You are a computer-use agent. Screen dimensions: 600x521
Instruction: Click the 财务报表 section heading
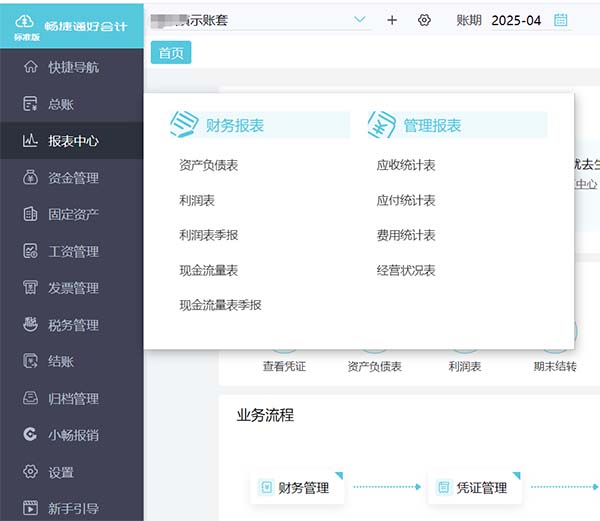click(235, 125)
